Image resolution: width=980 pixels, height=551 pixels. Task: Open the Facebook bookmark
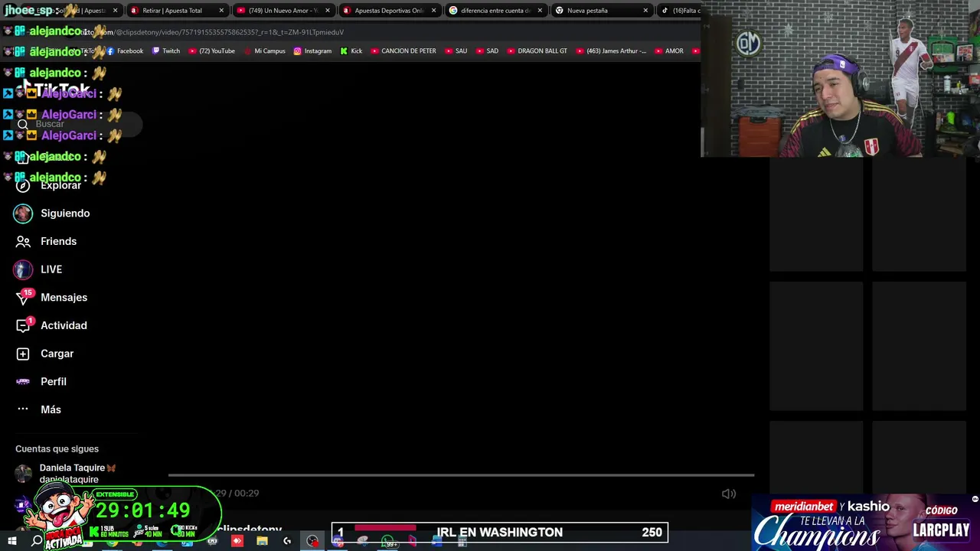click(x=125, y=51)
